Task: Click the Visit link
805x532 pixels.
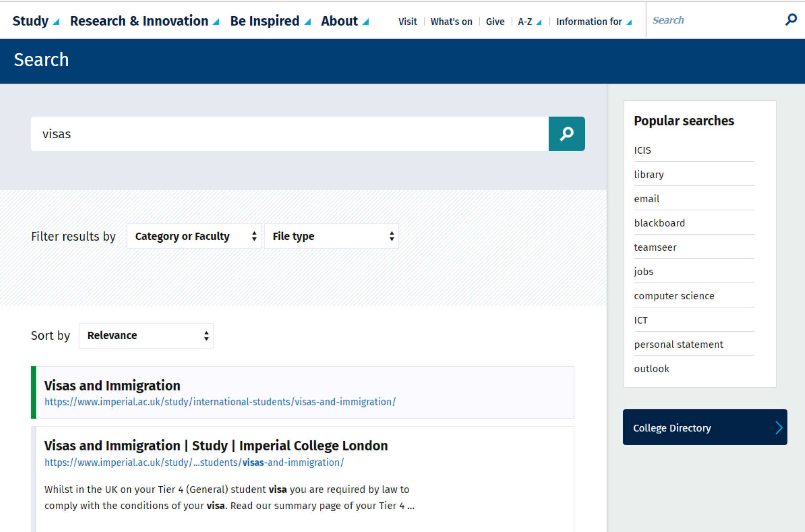Action: (x=407, y=22)
